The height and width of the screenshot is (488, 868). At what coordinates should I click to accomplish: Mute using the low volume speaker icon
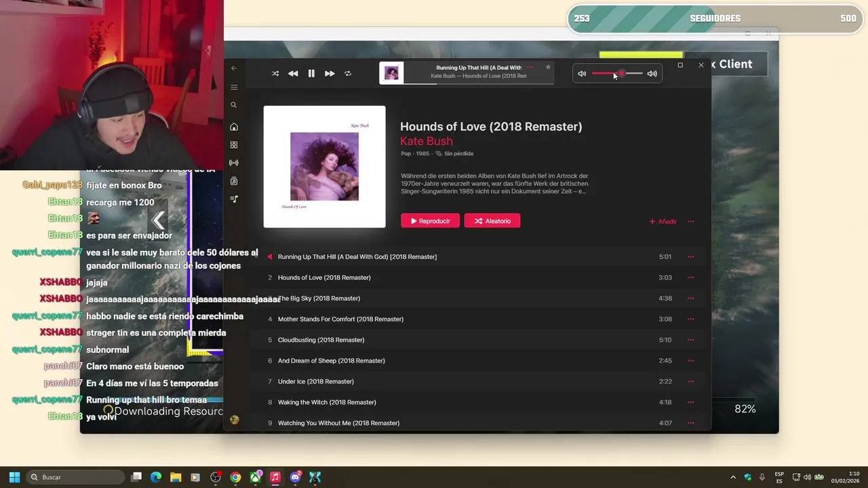[582, 73]
